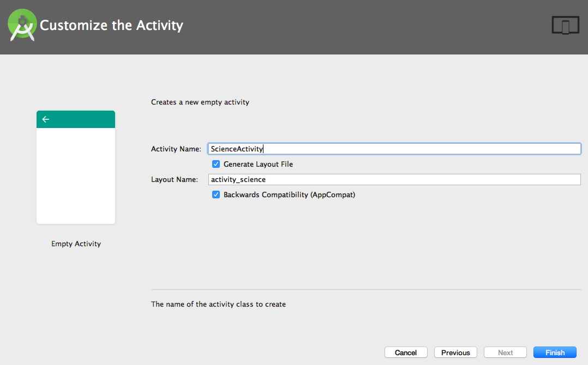Focus the Activity Name text field
The image size is (588, 365).
pos(394,149)
